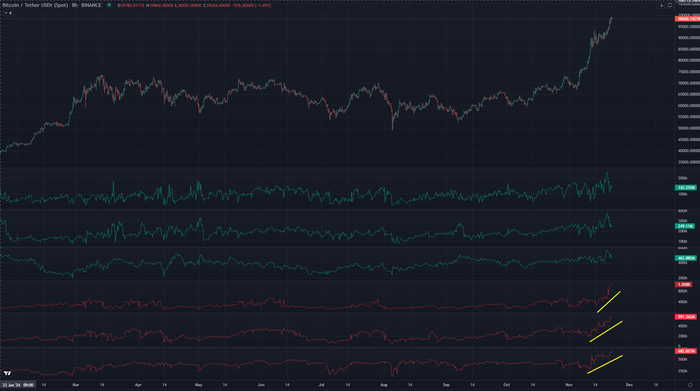Click the red 682.027K value label

(x=686, y=351)
